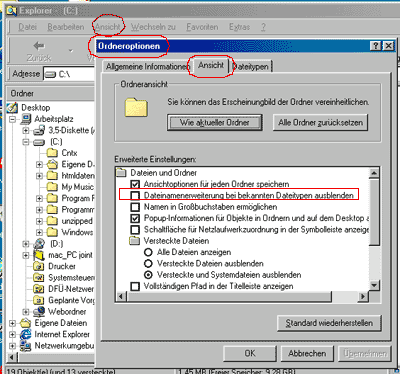
Task: Click the Netzwerkumgebung icon
Action: pyautogui.click(x=26, y=346)
